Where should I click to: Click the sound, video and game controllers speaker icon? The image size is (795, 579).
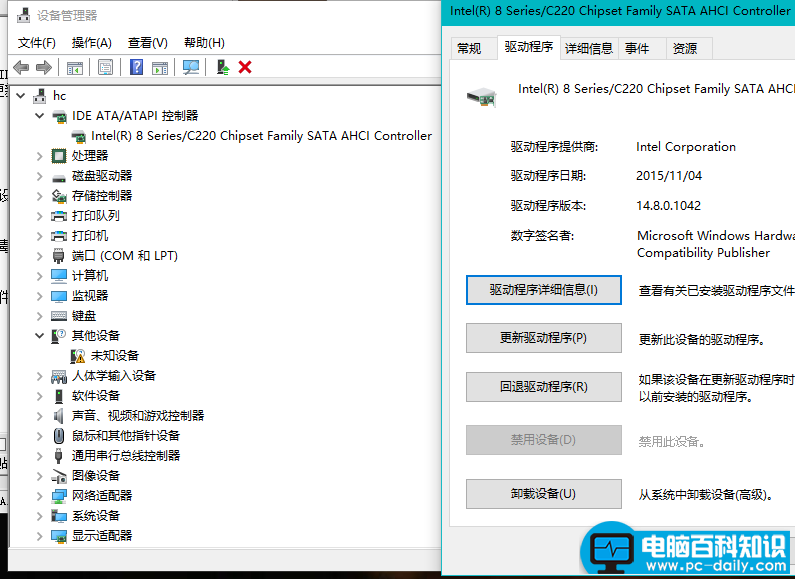(59, 416)
